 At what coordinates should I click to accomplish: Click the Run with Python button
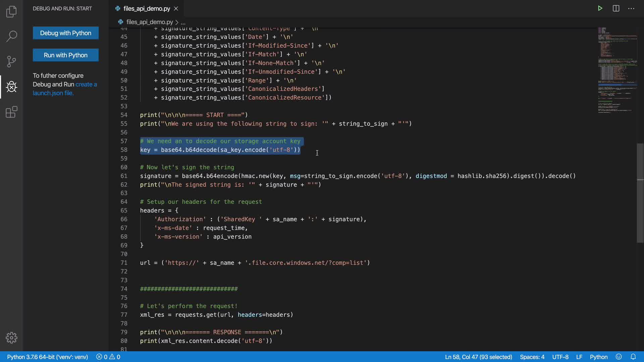66,55
